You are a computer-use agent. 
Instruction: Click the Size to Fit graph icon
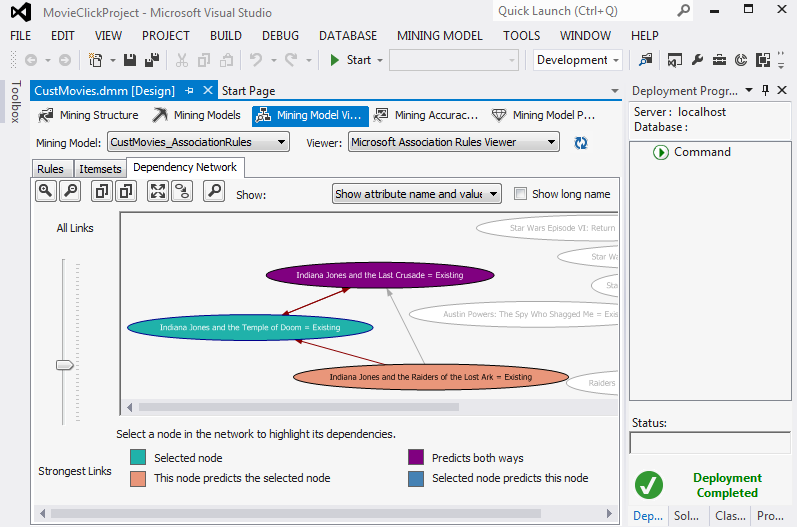tap(158, 192)
